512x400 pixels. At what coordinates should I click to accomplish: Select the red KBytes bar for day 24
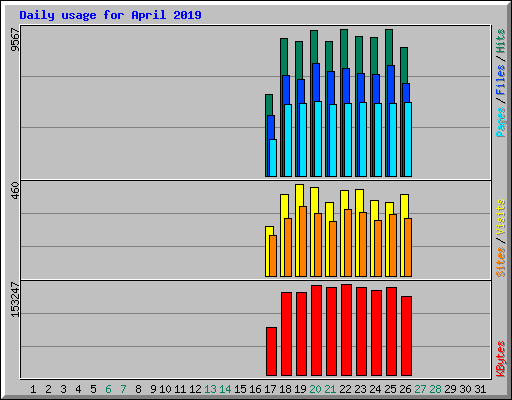tap(376, 333)
